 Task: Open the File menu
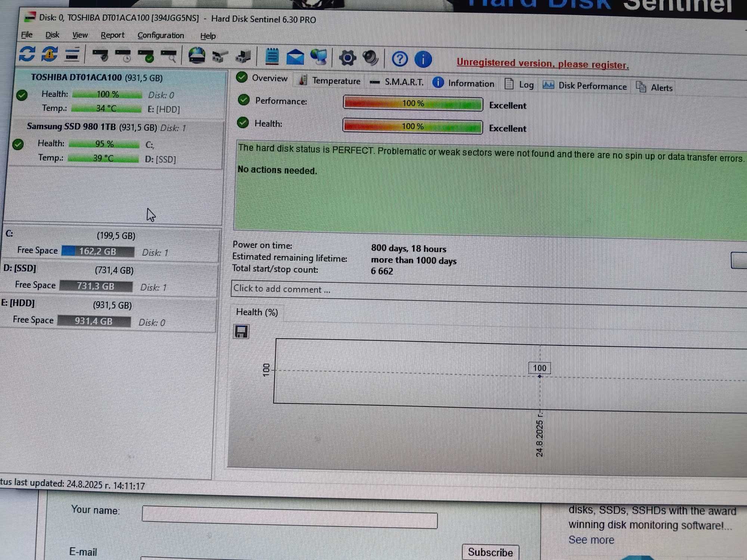[x=27, y=35]
